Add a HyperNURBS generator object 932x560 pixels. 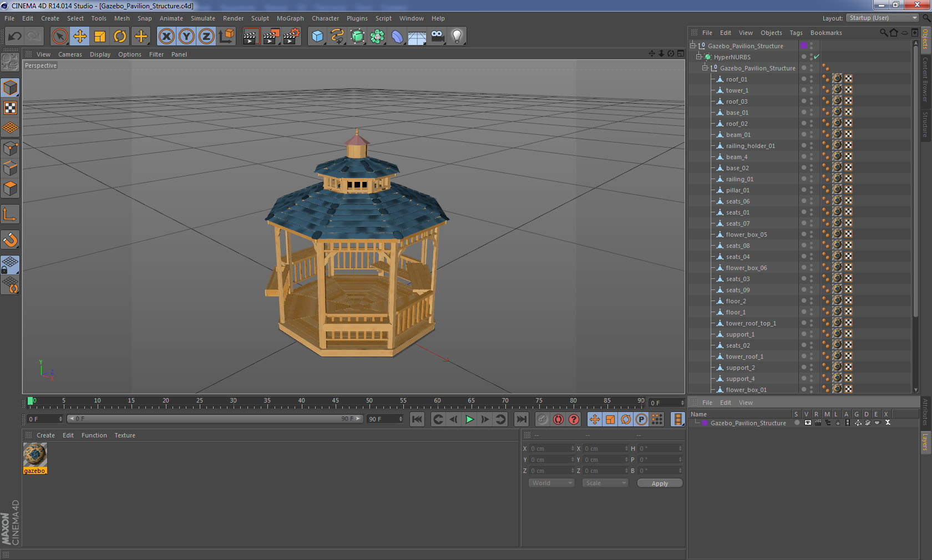[357, 37]
